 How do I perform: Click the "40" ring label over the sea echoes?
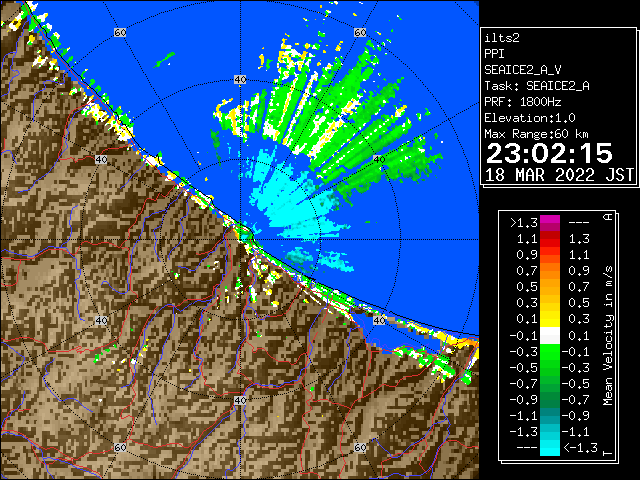coord(379,160)
